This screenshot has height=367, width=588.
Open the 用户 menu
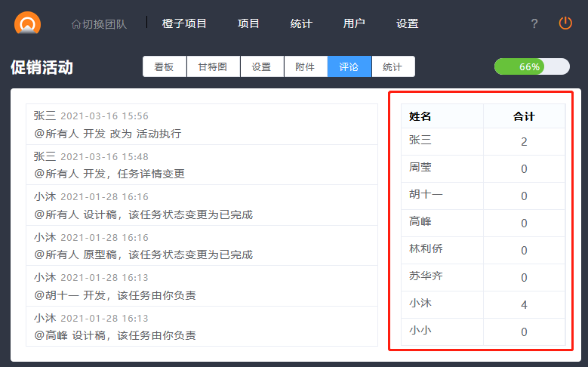pyautogui.click(x=354, y=23)
